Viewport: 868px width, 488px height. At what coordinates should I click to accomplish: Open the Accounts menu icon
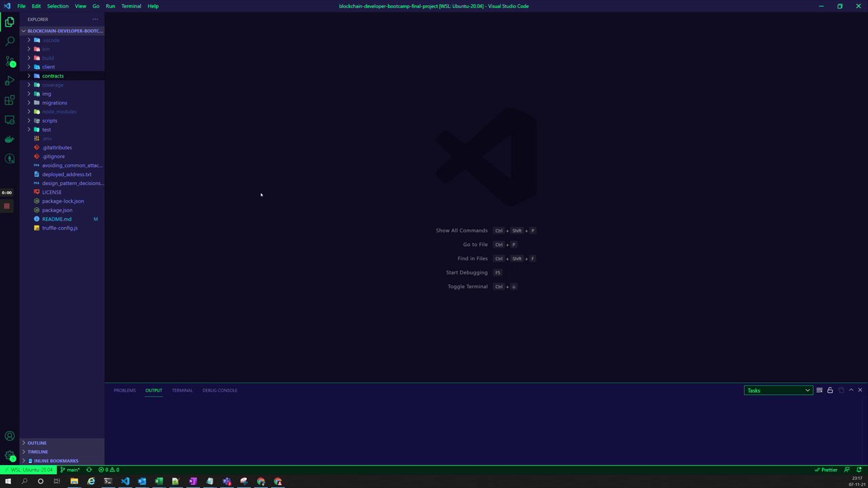pos(9,436)
